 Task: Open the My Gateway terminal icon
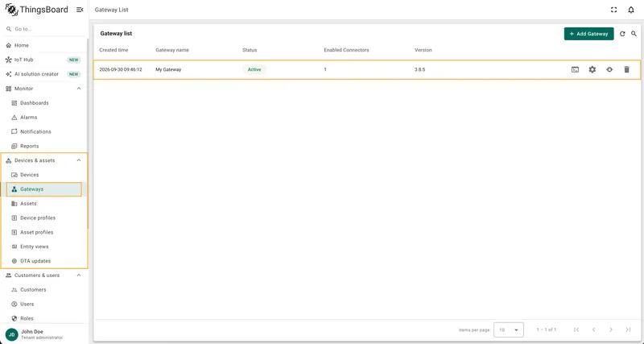(575, 69)
